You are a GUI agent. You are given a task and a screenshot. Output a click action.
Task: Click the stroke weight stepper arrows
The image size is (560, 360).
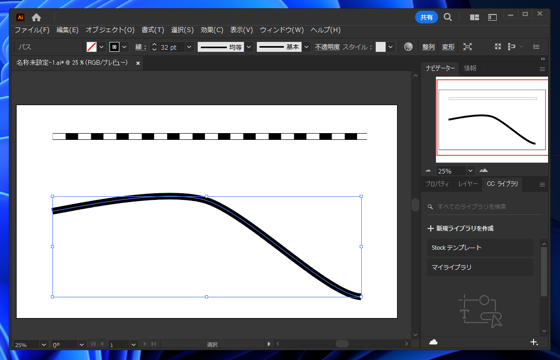pyautogui.click(x=154, y=47)
